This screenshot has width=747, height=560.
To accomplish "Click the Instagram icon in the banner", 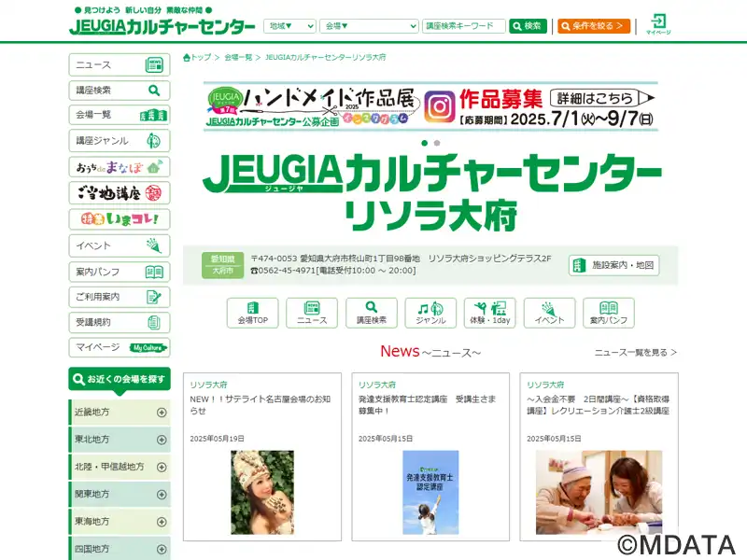I will click(439, 106).
